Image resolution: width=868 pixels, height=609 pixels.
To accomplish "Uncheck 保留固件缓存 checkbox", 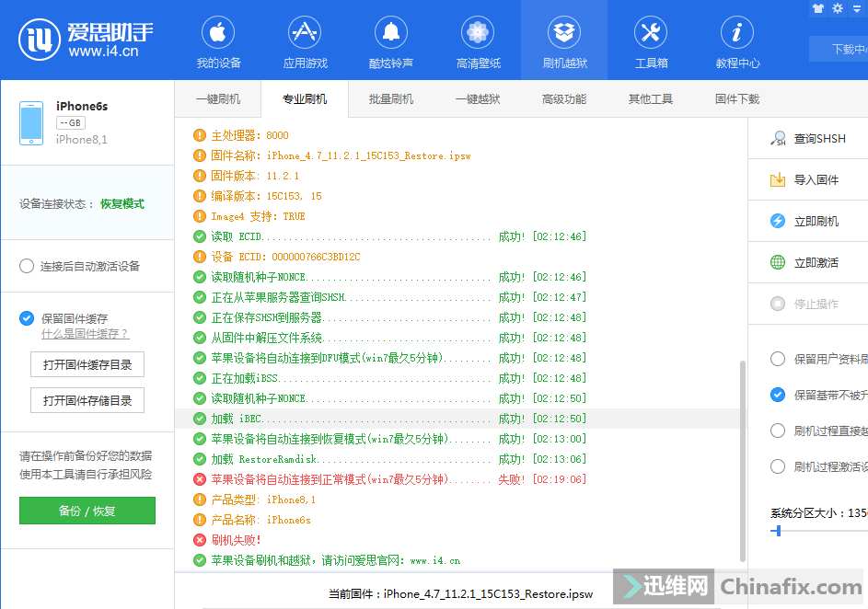I will pyautogui.click(x=28, y=318).
